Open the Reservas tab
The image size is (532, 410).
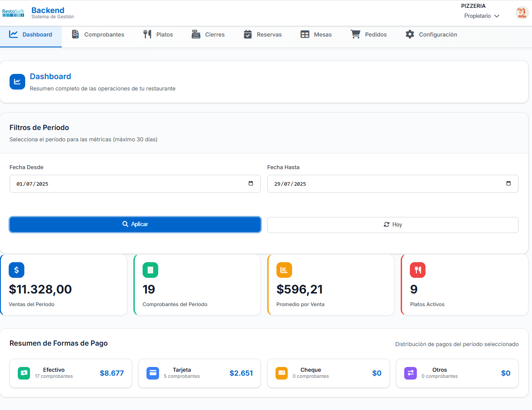(x=263, y=35)
